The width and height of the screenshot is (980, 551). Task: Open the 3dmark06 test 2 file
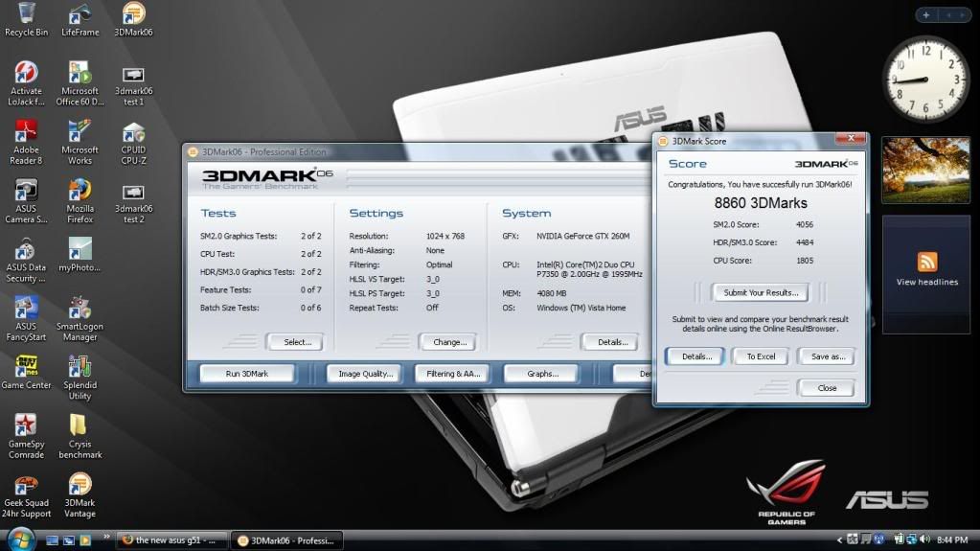click(x=133, y=201)
